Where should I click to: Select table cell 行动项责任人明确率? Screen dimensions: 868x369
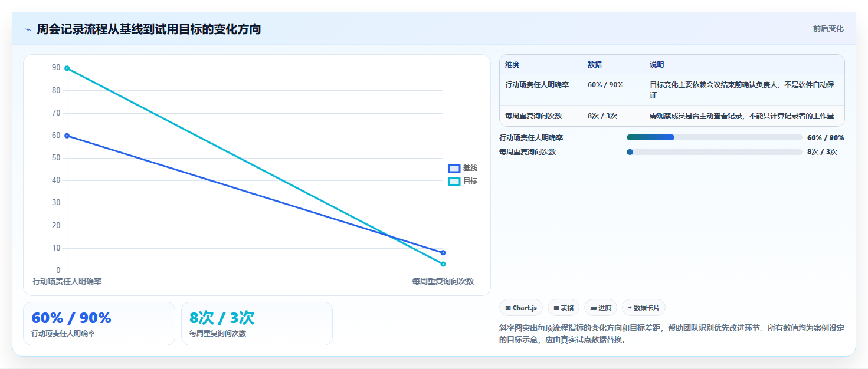[537, 85]
